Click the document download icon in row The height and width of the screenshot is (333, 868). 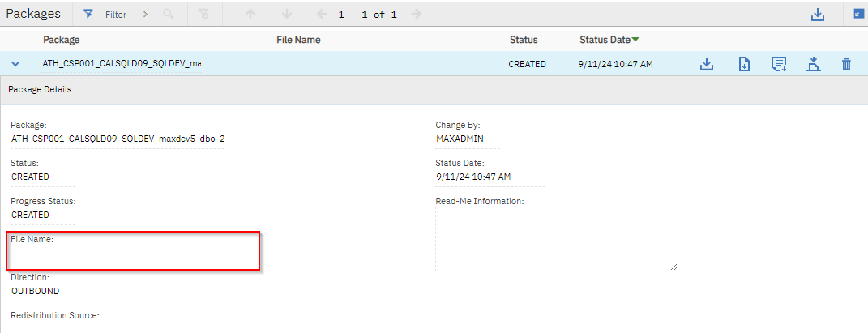(x=743, y=64)
